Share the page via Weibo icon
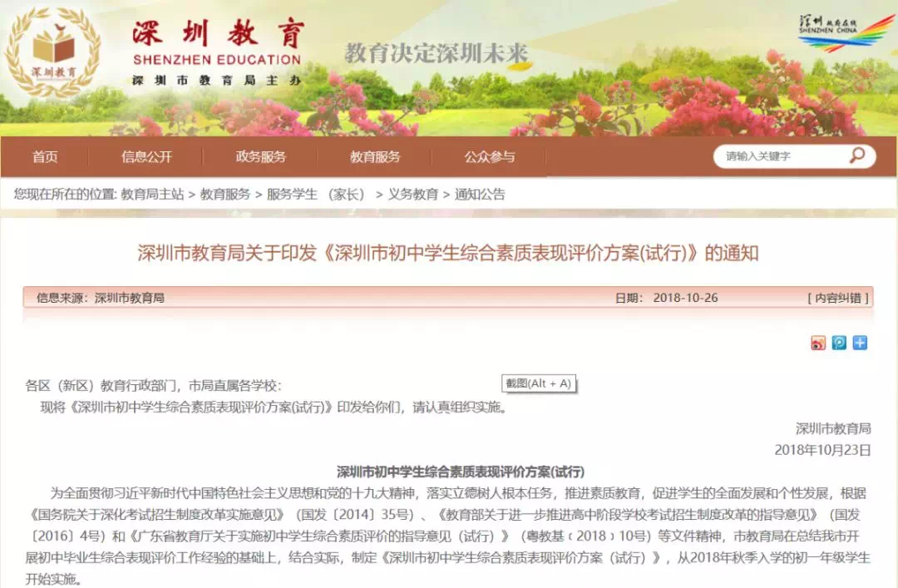The height and width of the screenshot is (588, 898). pyautogui.click(x=818, y=343)
